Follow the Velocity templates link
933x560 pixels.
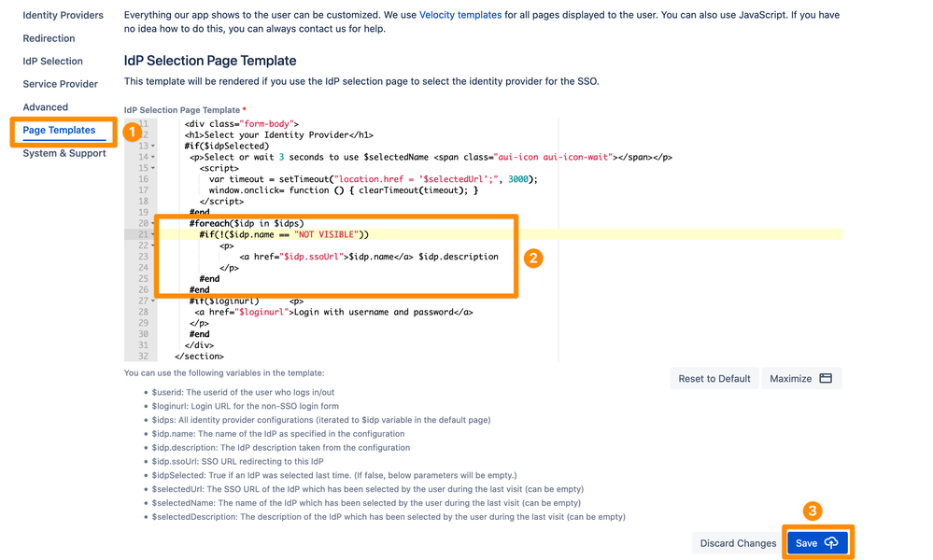click(x=460, y=15)
